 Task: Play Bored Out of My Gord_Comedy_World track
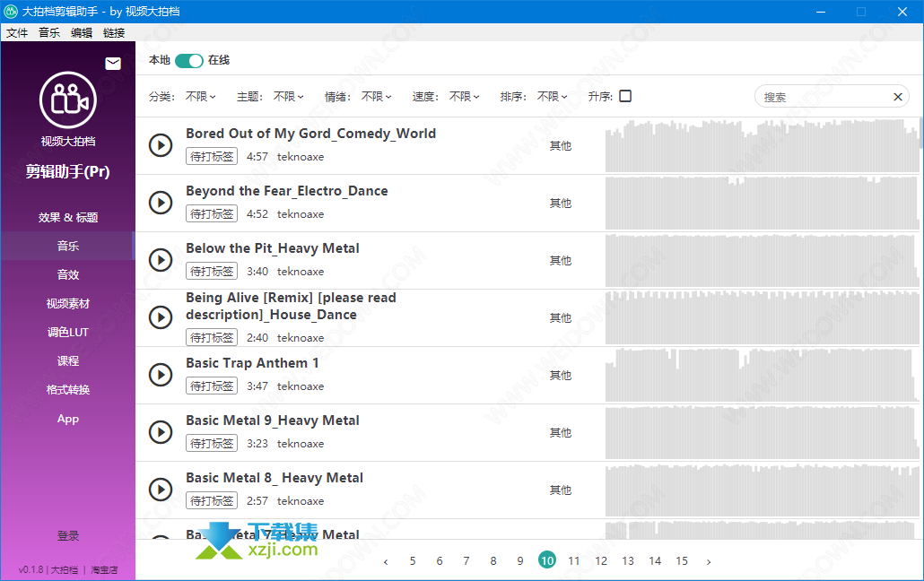(161, 145)
